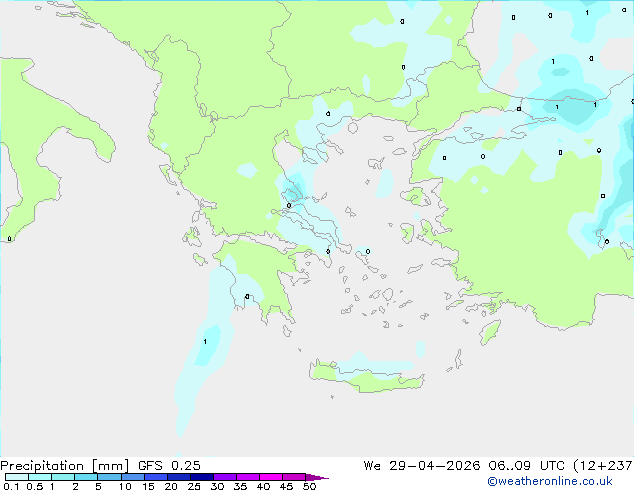The width and height of the screenshot is (634, 490).
Task: Click the "[mm]" unit label
Action: 110,466
